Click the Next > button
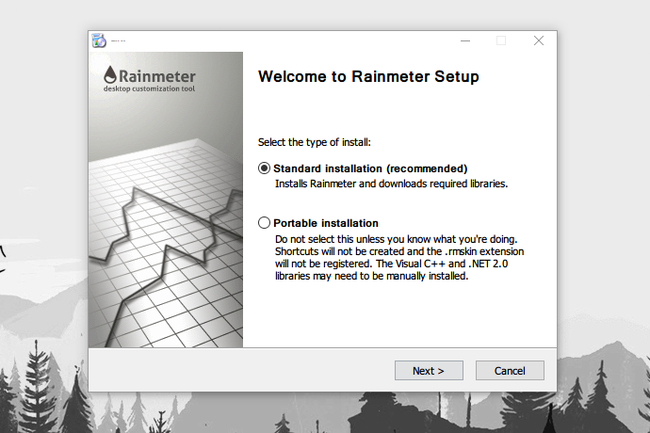Image resolution: width=650 pixels, height=433 pixels. click(x=429, y=370)
